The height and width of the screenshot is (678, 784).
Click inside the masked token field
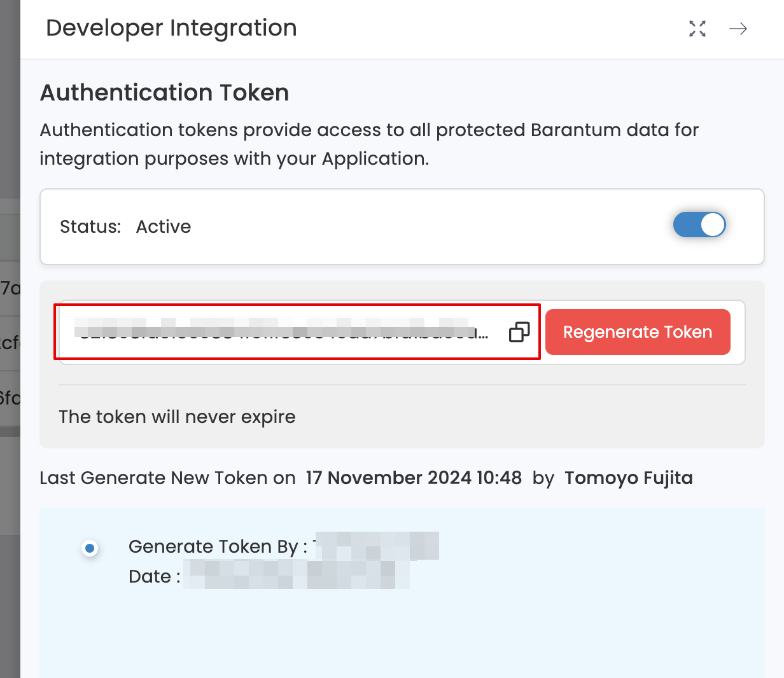click(280, 332)
